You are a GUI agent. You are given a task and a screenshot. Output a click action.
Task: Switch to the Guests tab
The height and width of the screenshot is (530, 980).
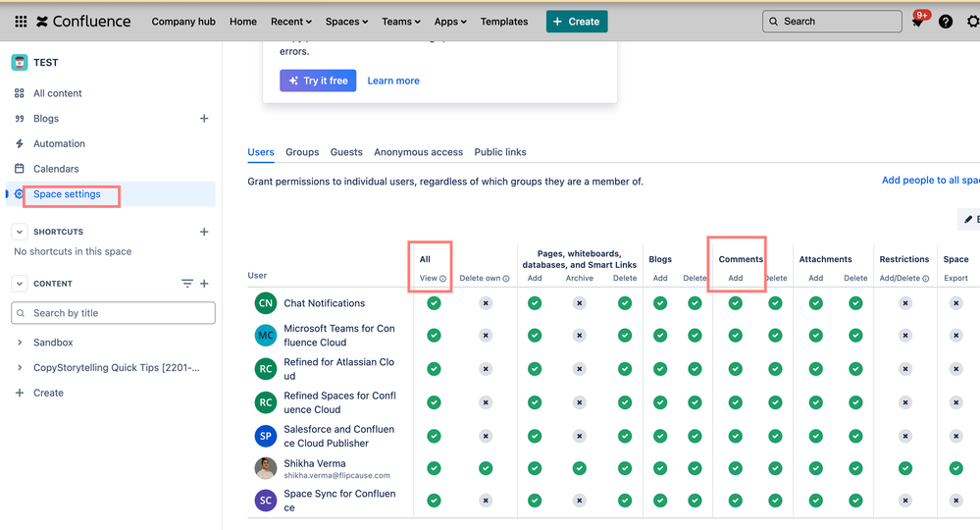tap(346, 152)
